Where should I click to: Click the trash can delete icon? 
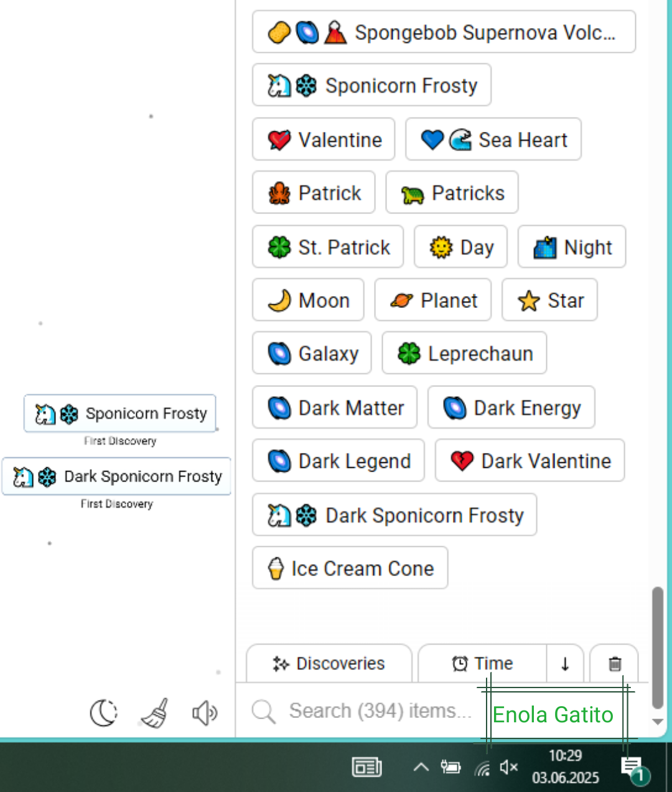point(614,664)
